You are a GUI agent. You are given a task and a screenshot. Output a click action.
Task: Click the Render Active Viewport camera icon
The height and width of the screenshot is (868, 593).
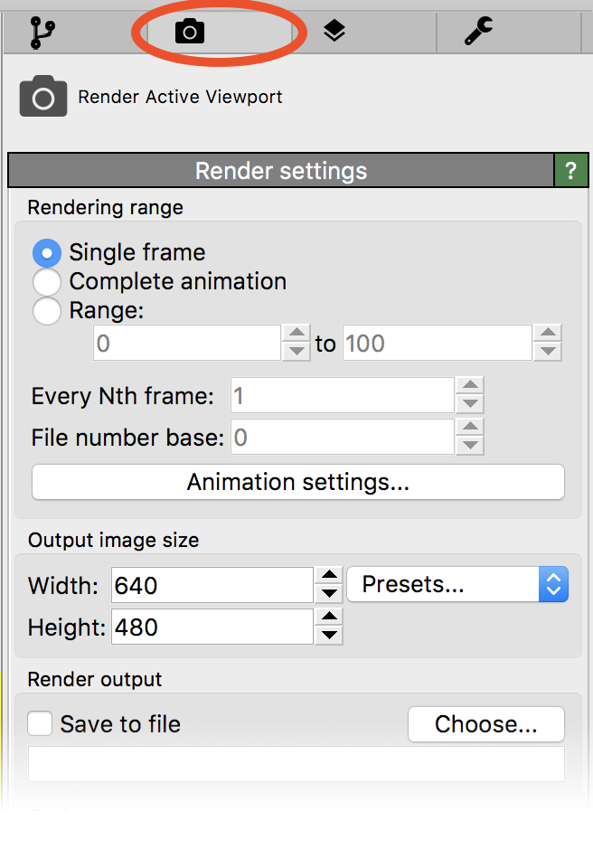[x=43, y=98]
